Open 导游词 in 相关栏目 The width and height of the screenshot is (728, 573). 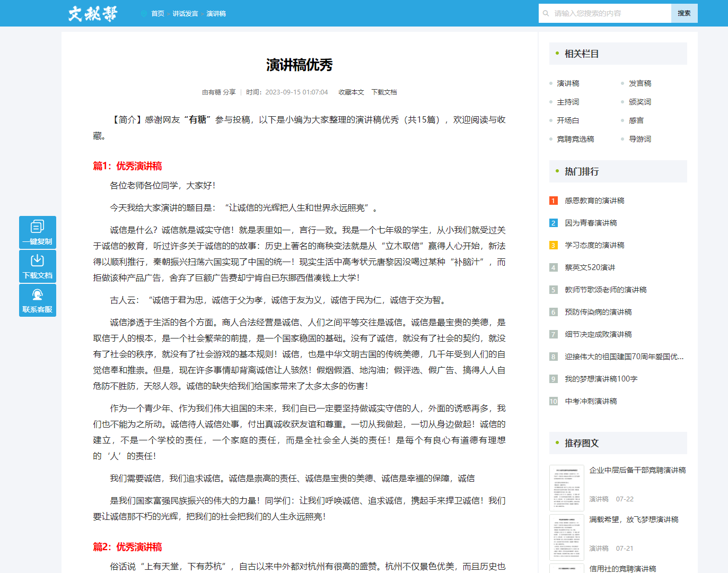coord(640,139)
